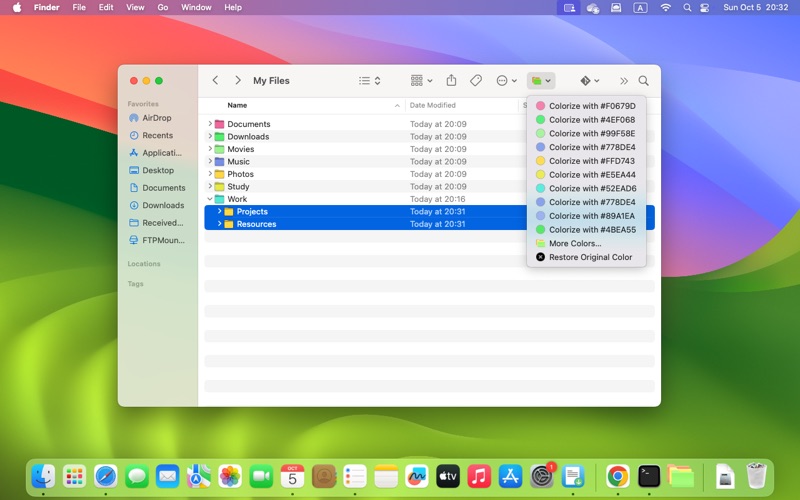Open Terminal from the Dock
Image resolution: width=800 pixels, height=500 pixels.
coord(649,477)
